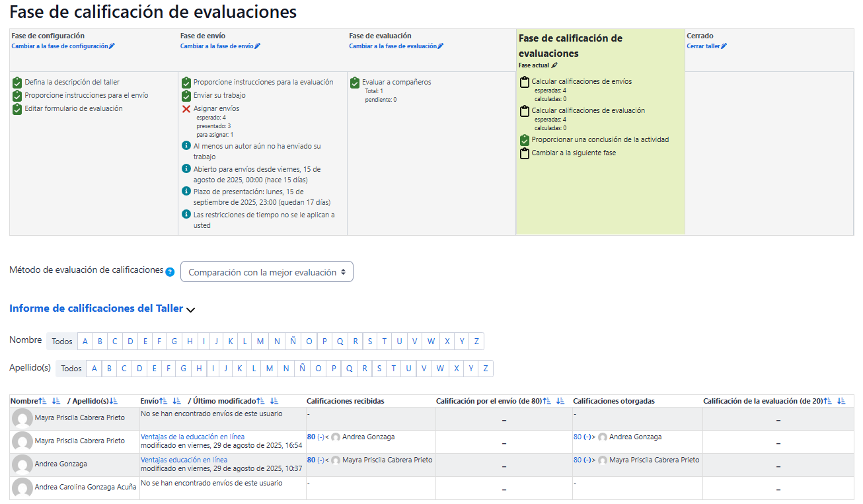Sort Calificación por el envío descending
Image resolution: width=863 pixels, height=504 pixels.
tap(561, 401)
